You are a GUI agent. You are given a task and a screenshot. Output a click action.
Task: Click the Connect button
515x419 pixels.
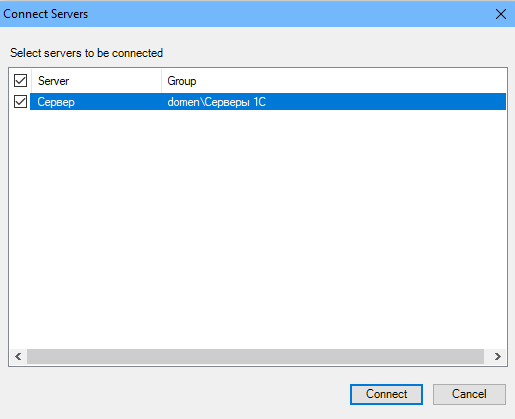click(386, 394)
